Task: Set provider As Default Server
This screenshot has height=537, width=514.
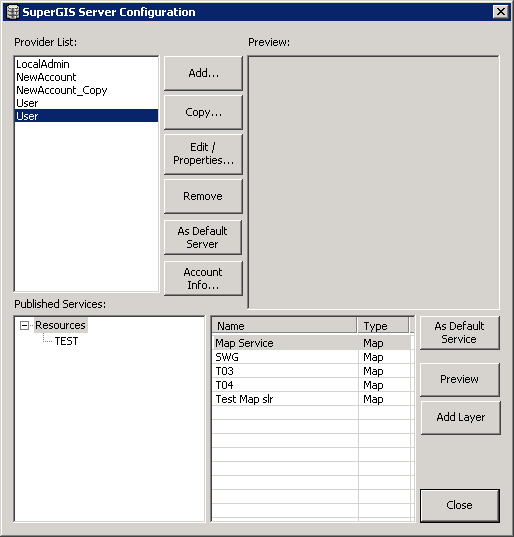Action: [203, 237]
